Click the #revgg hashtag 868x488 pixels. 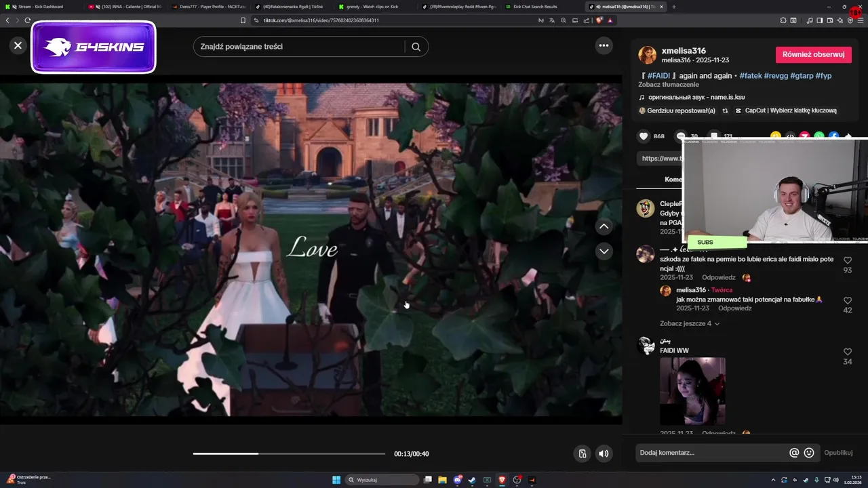pyautogui.click(x=776, y=76)
